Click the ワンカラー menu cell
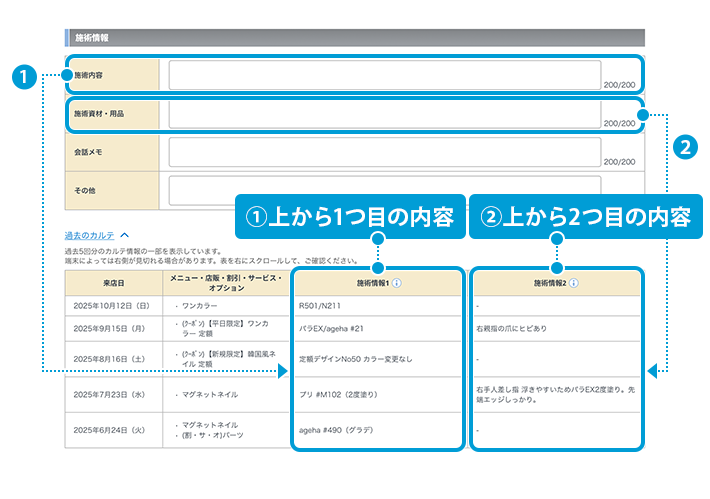The width and height of the screenshot is (710, 499). 199,306
